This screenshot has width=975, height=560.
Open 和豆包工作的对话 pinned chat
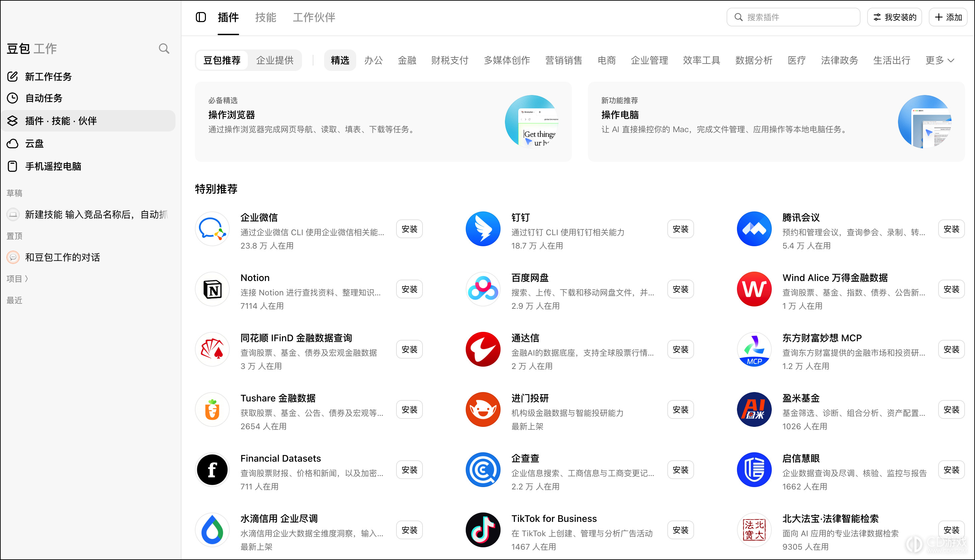(x=88, y=257)
